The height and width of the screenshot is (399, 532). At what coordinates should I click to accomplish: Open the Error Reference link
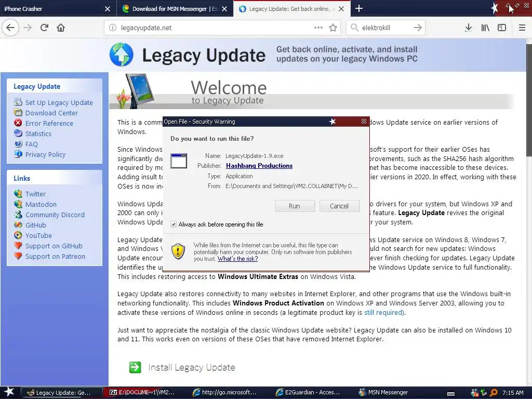(x=49, y=124)
